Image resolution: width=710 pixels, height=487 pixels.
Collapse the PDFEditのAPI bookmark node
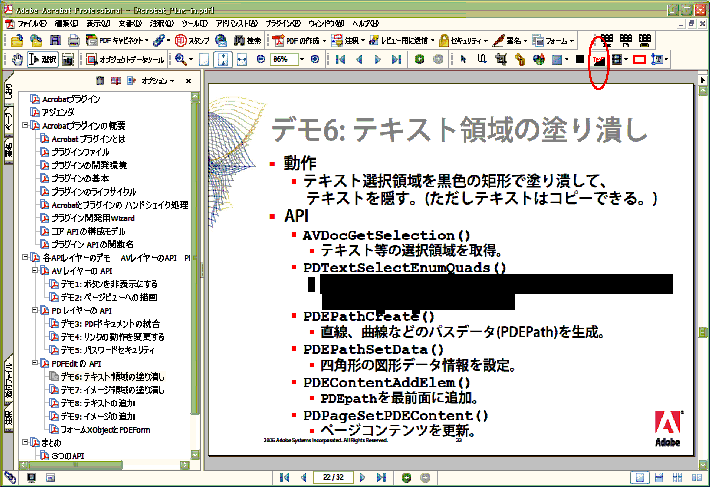click(x=34, y=363)
